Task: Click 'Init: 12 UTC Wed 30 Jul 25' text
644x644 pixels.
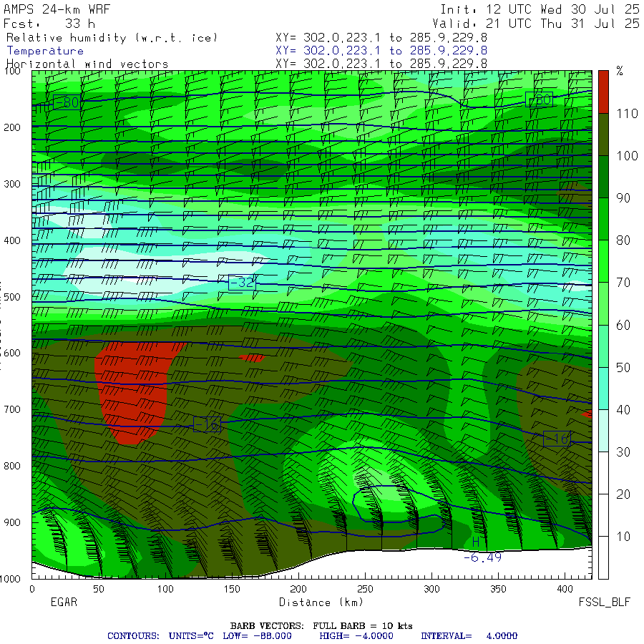Action: 540,9
